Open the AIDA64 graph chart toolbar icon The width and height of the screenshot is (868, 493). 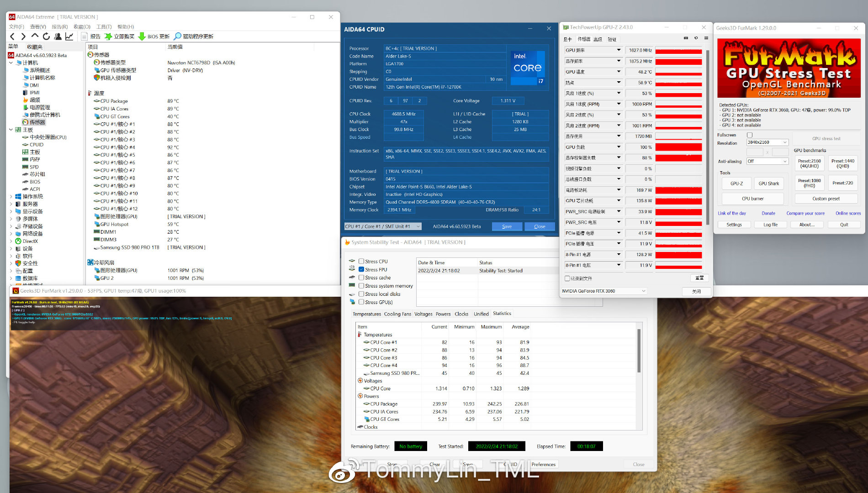click(69, 37)
